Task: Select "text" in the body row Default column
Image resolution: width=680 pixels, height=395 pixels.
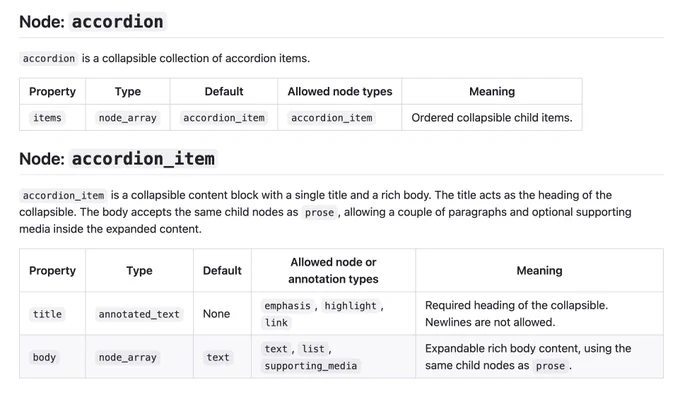Action: tap(218, 357)
